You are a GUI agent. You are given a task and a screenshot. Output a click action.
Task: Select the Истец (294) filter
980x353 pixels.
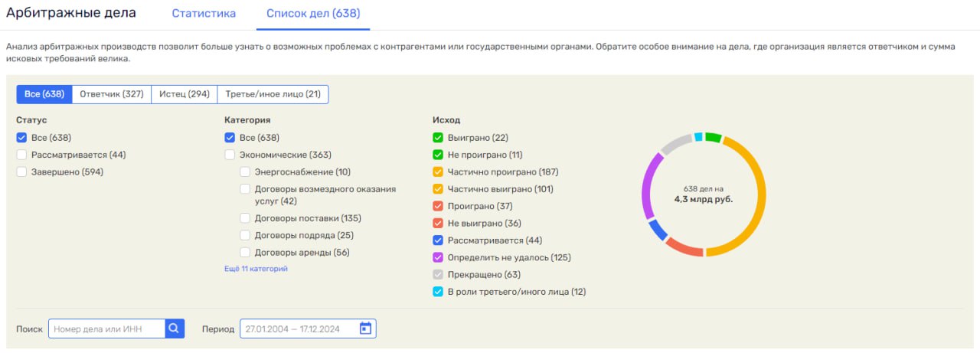[x=185, y=94]
